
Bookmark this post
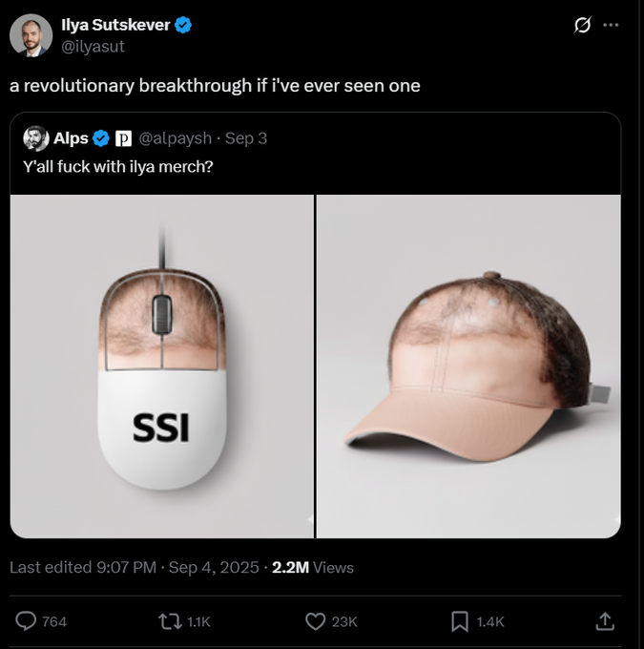458,621
